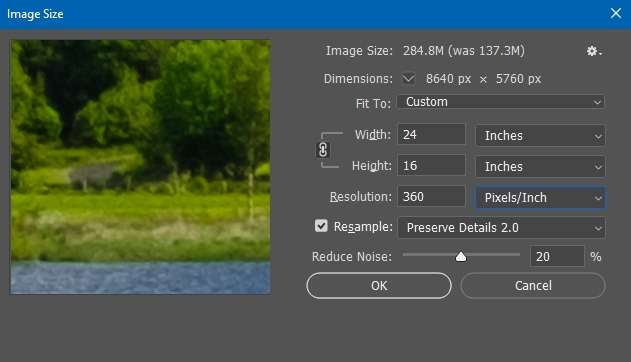The height and width of the screenshot is (362, 631).
Task: Click the Resolution value field
Action: pyautogui.click(x=431, y=197)
